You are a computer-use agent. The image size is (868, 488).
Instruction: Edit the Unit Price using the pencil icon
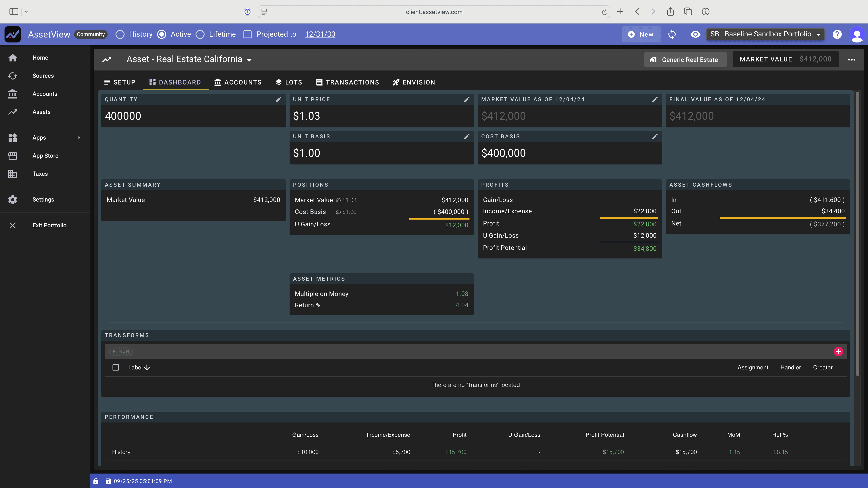point(467,99)
